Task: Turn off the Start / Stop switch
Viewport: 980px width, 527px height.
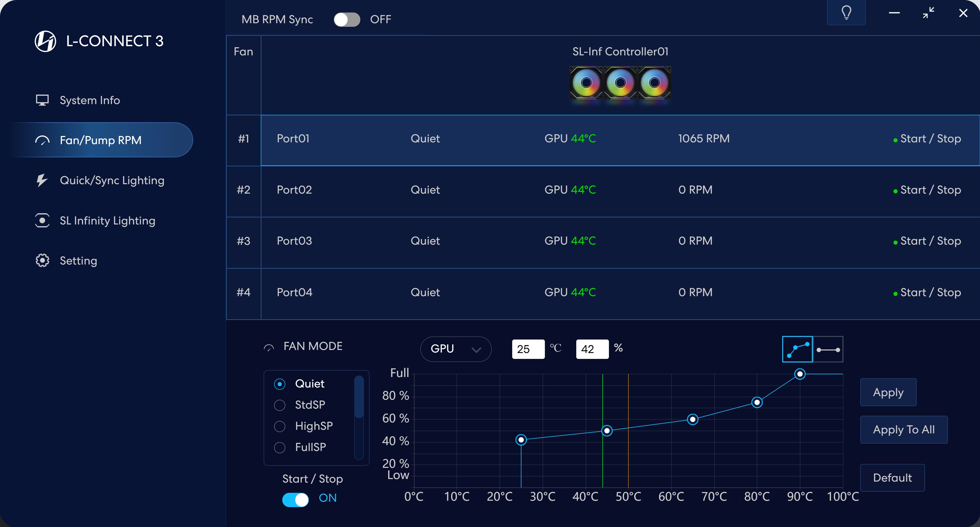Action: click(295, 500)
